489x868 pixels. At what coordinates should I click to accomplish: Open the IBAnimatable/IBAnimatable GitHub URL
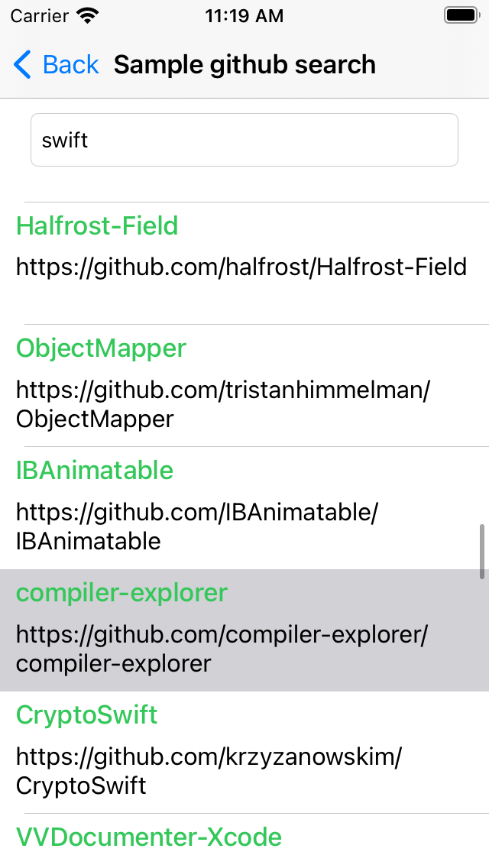pos(197,526)
